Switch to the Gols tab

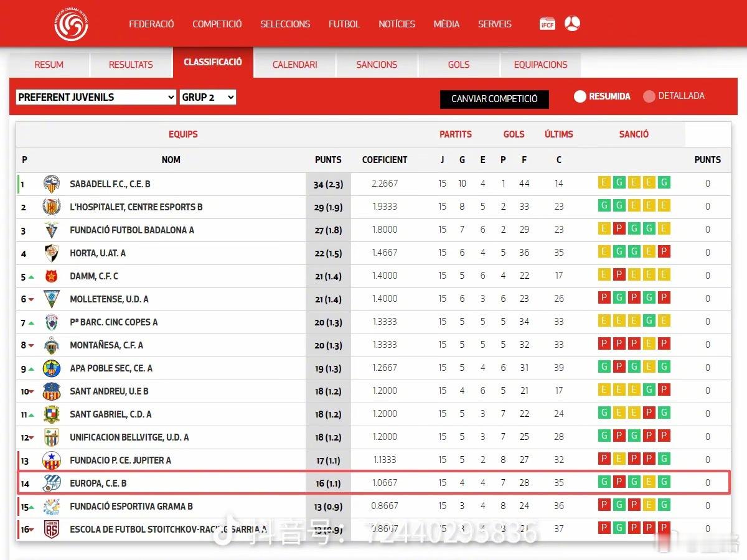pyautogui.click(x=459, y=65)
